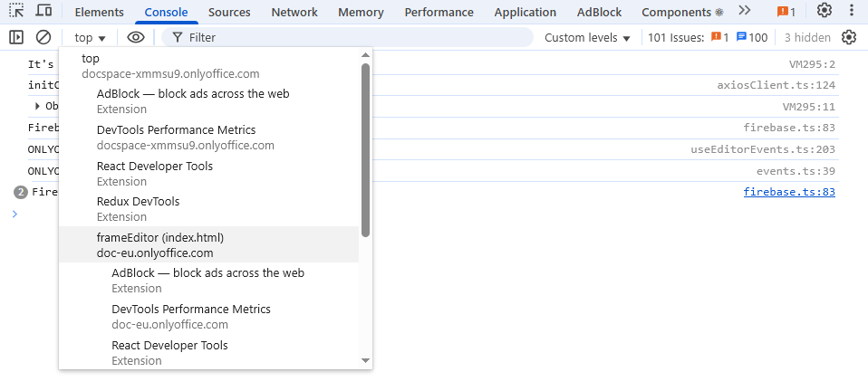Toggle the console sidebar icon
The width and height of the screenshot is (868, 391).
16,38
